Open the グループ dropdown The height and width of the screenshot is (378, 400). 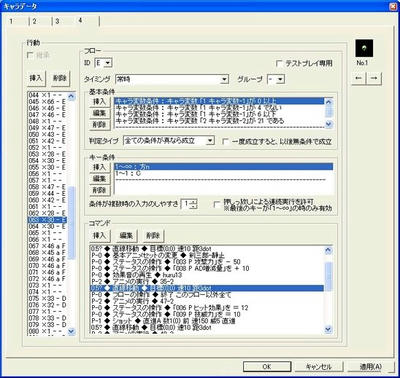pos(276,79)
